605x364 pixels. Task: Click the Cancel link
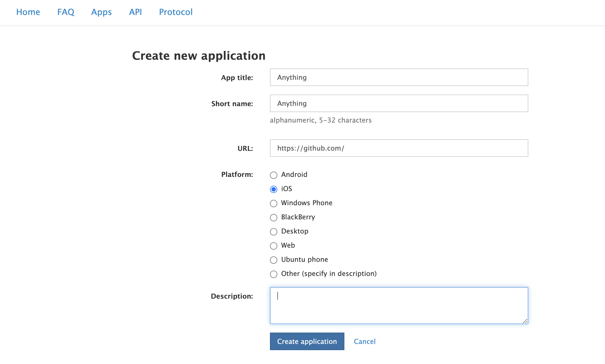pyautogui.click(x=364, y=342)
